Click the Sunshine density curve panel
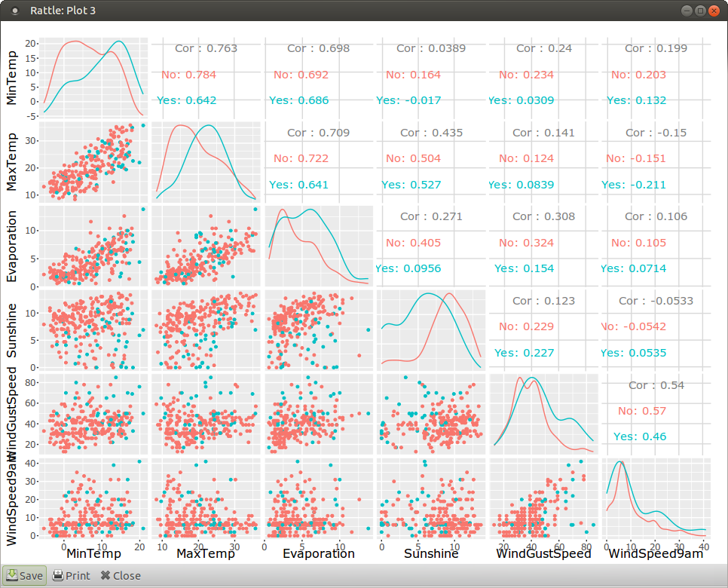728x588 pixels. (430, 329)
